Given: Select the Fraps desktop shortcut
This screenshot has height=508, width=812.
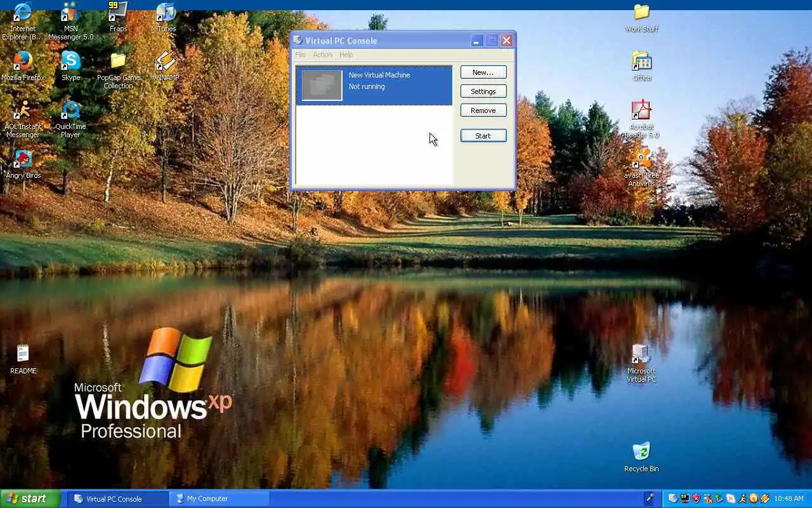Looking at the screenshot, I should (118, 18).
